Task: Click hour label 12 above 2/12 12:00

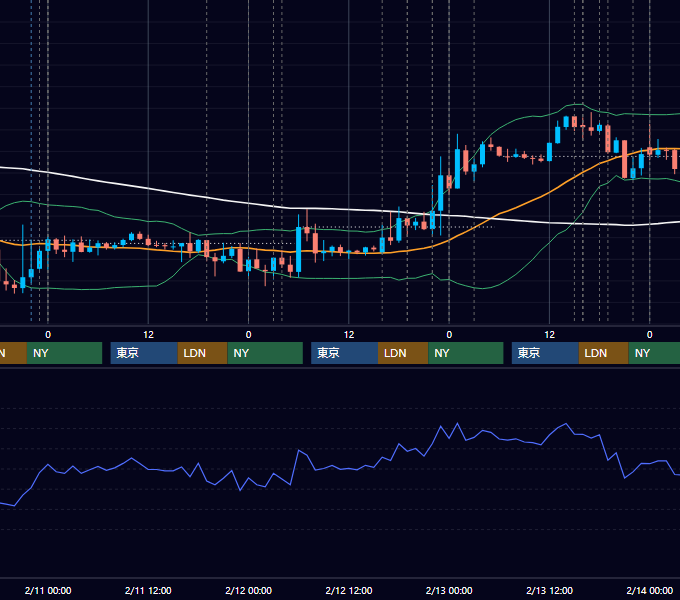Action: 349,335
